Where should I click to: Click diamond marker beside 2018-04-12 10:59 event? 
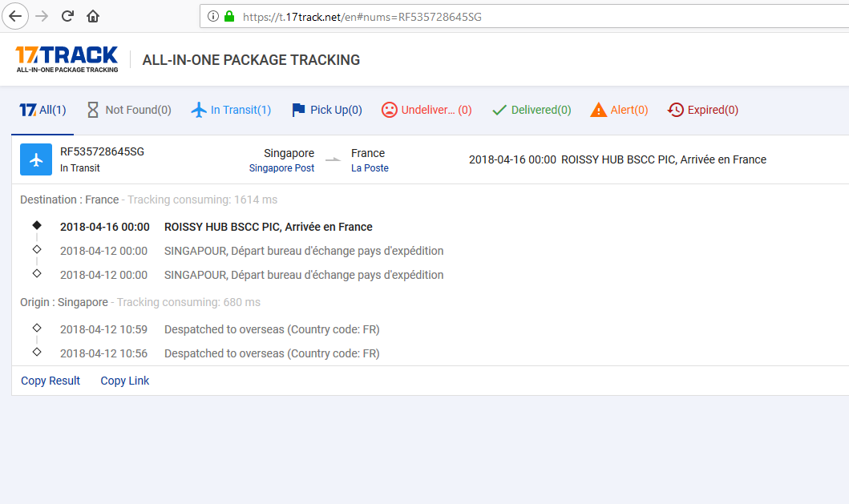coord(37,328)
